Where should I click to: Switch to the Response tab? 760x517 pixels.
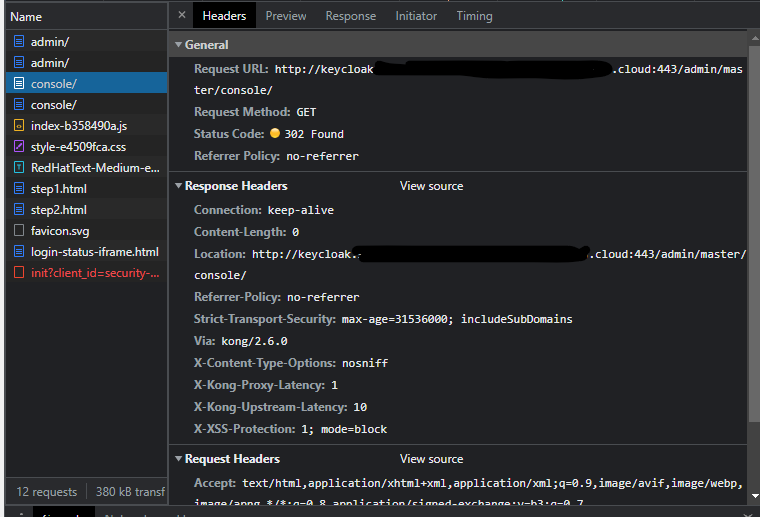tap(350, 16)
